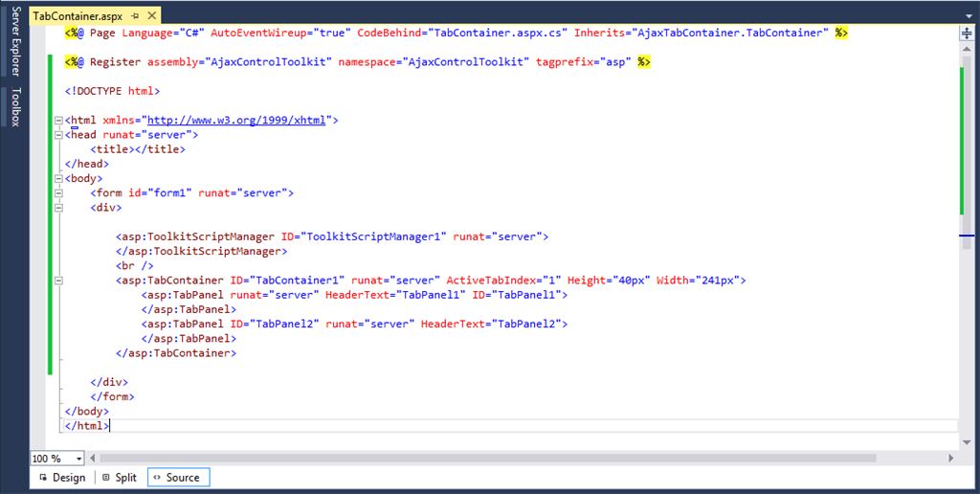This screenshot has width=980, height=494.
Task: Click the </html> closing tag
Action: pyautogui.click(x=87, y=426)
